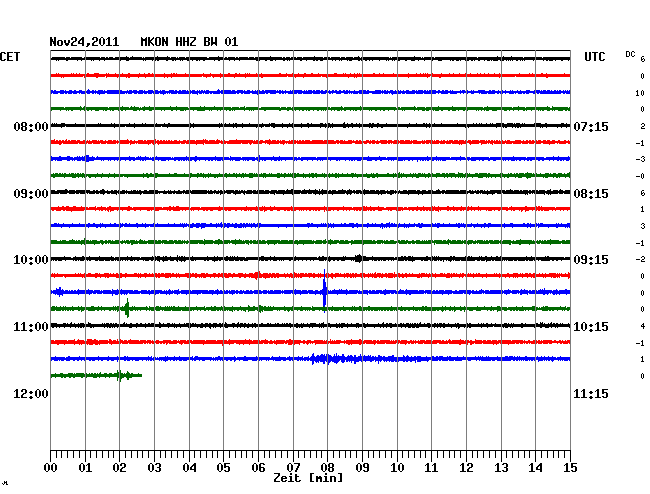Click the 09:15 UTC time label

click(591, 260)
